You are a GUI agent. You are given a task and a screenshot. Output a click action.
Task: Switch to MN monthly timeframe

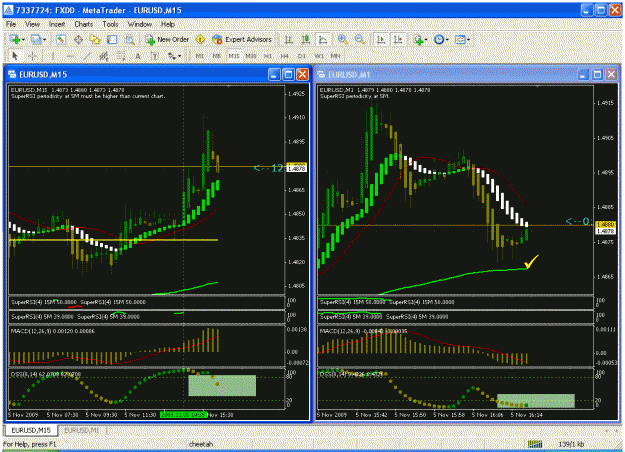[336, 56]
